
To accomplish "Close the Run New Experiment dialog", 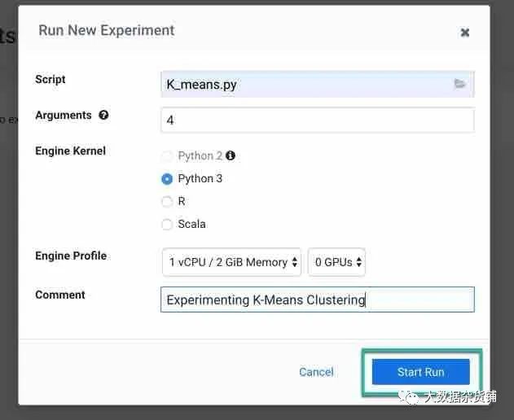I will pyautogui.click(x=465, y=33).
